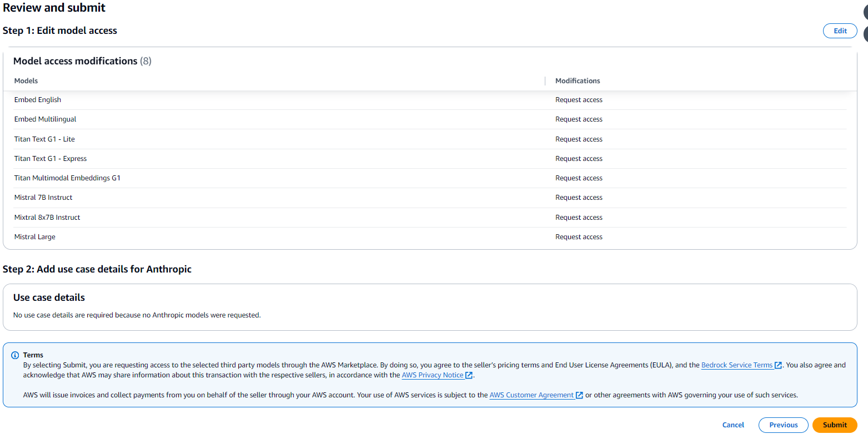868x434 pixels.
Task: Go back with the Previous button
Action: tap(783, 425)
